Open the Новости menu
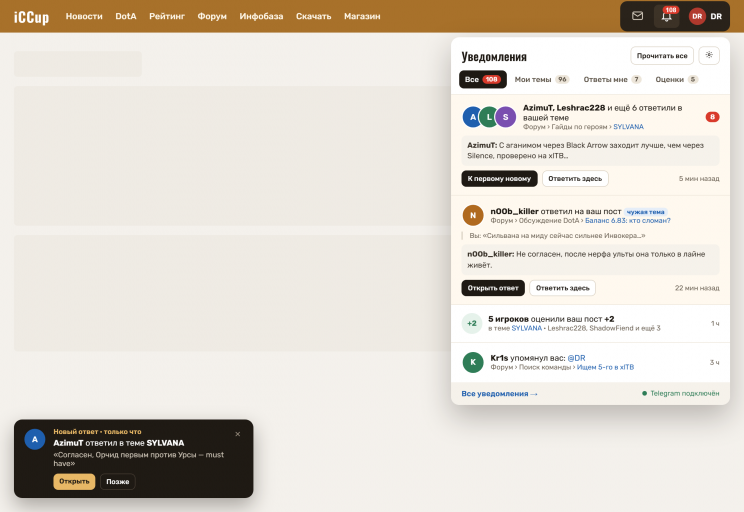Image resolution: width=744 pixels, height=512 pixels. (x=84, y=16)
